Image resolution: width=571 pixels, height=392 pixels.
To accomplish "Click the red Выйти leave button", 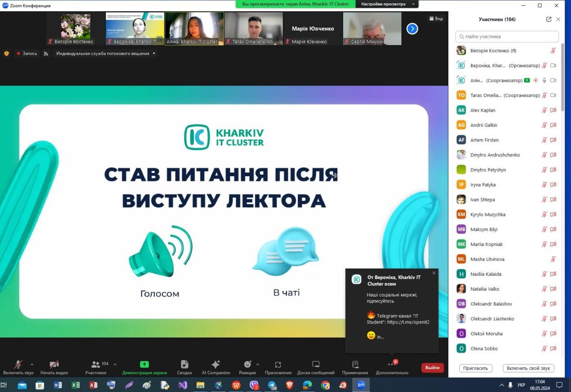I will pyautogui.click(x=432, y=368).
